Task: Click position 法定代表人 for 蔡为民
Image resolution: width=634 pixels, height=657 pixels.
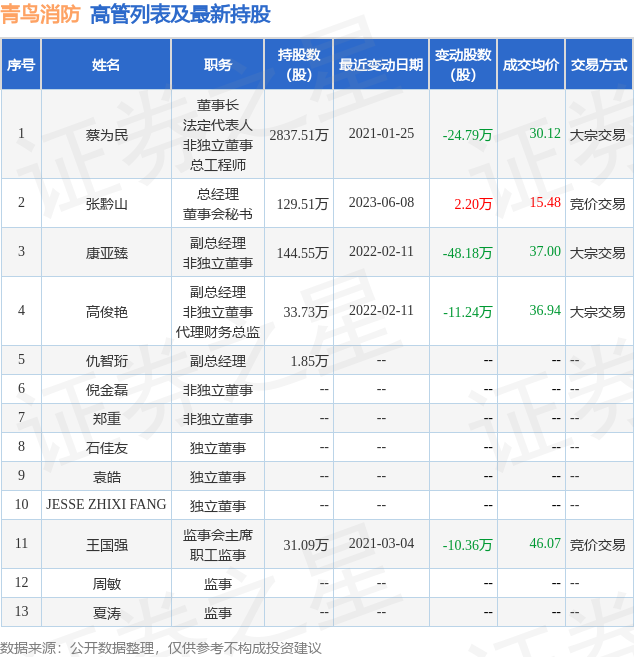Action: [x=217, y=125]
